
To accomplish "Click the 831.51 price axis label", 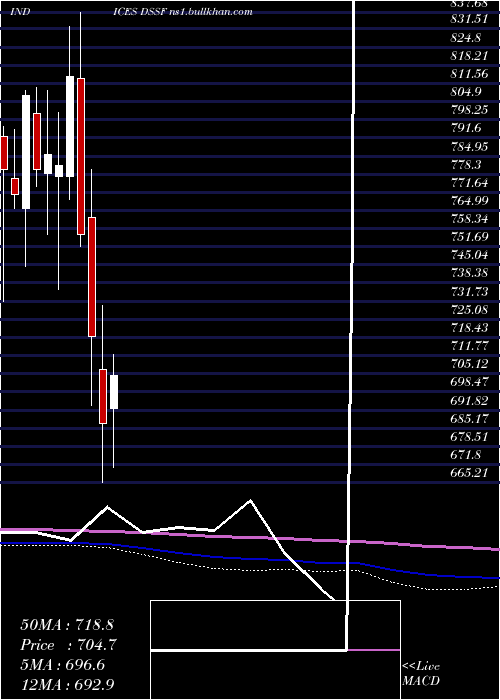I will click(x=470, y=19).
